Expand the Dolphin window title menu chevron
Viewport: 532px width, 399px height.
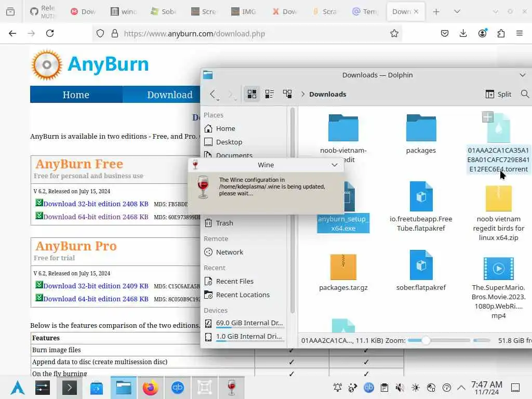pyautogui.click(x=523, y=75)
